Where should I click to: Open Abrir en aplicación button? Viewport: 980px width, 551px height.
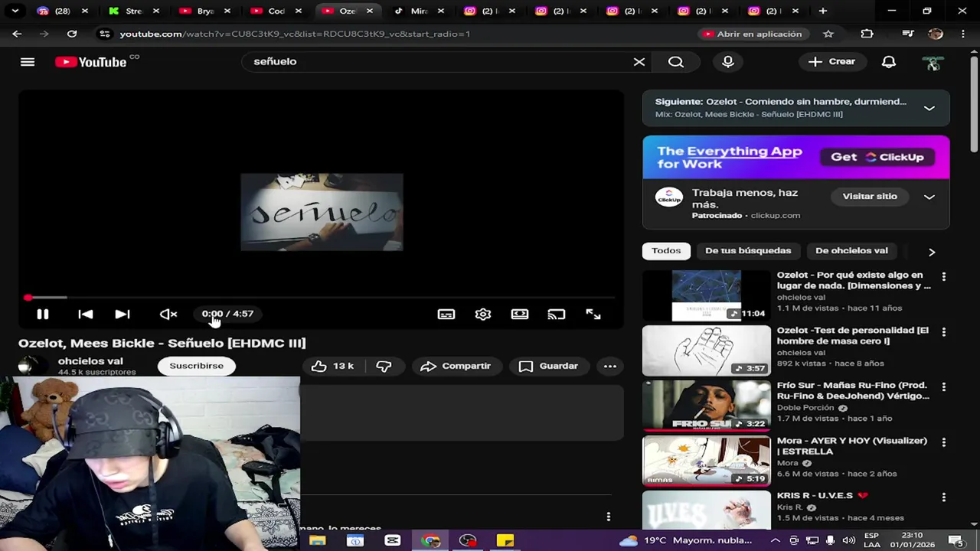[752, 34]
